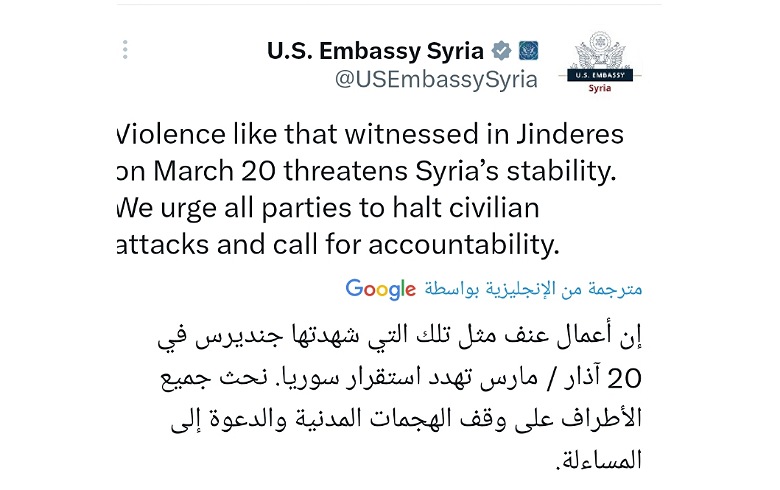Click the Arabic 'translated from English by' label

533,290
